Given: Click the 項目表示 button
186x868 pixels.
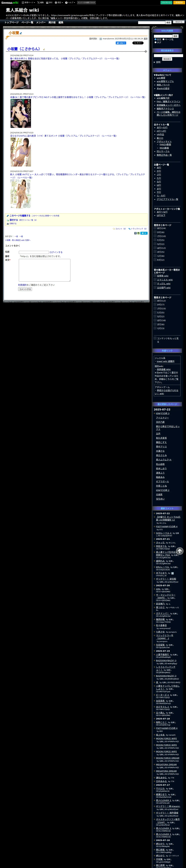Looking at the screenshot, I should pyautogui.click(x=167, y=59).
